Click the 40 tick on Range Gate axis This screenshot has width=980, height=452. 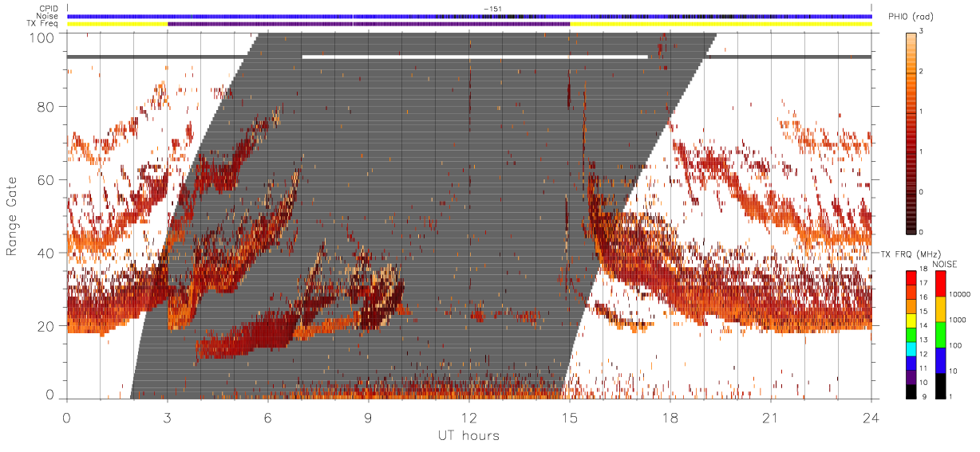click(47, 253)
